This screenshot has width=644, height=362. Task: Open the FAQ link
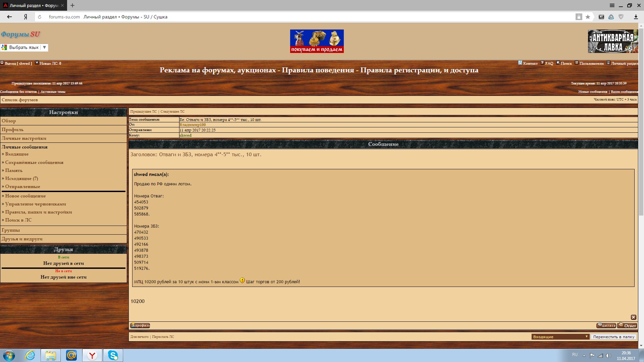tap(549, 63)
